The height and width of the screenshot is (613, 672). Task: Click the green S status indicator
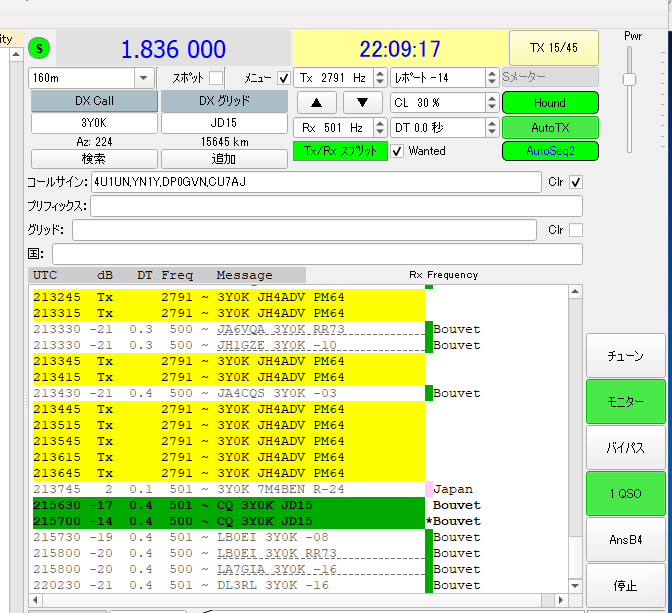(39, 48)
